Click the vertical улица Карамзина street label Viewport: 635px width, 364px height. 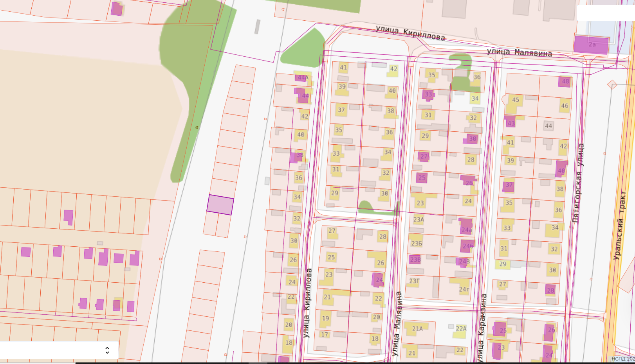click(482, 328)
